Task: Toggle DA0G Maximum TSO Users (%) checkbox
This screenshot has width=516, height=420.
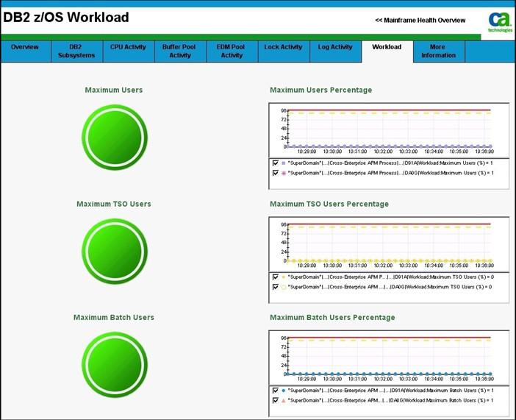Action: 276,287
